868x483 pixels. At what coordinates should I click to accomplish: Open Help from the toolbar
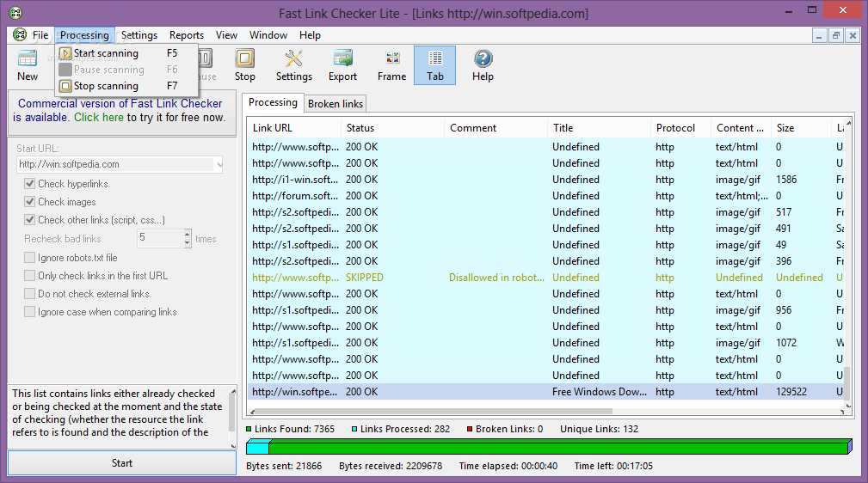point(483,65)
